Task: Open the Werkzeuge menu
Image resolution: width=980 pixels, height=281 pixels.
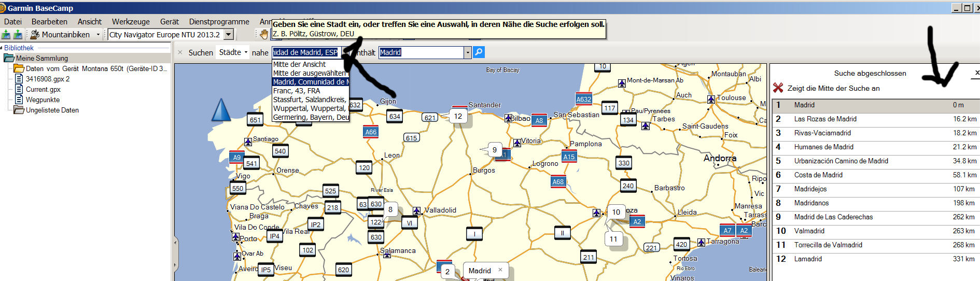Action: 131,21
